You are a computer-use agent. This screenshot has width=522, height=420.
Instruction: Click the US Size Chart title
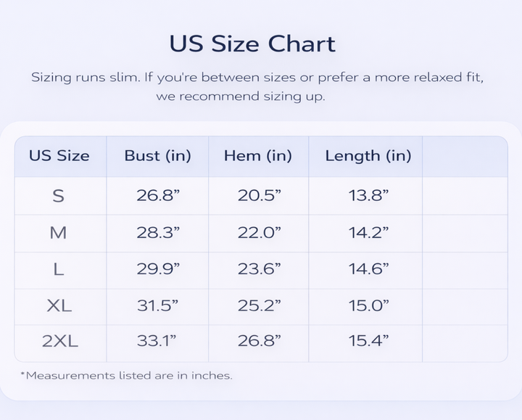(x=252, y=44)
